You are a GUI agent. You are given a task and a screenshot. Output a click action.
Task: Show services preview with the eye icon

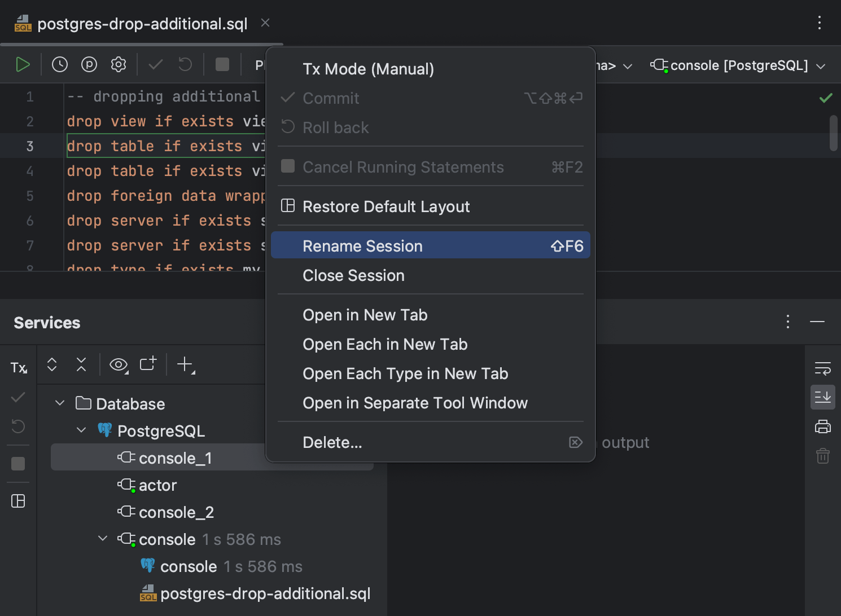click(x=118, y=364)
